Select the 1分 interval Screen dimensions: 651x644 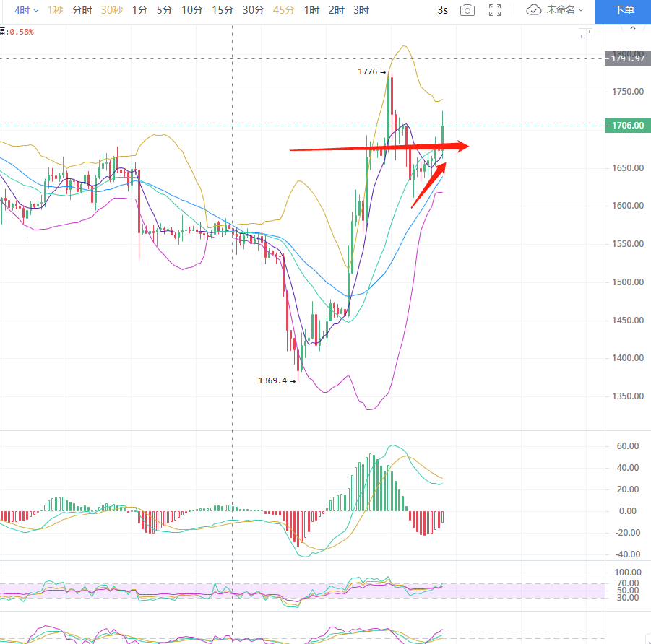[x=139, y=10]
